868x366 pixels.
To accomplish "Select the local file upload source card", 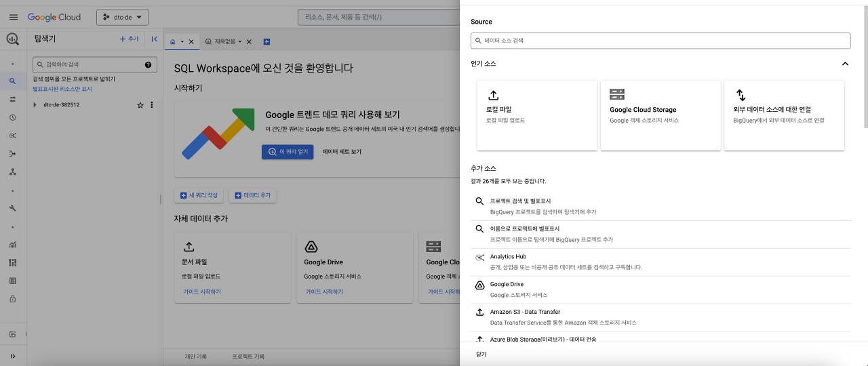I will point(537,115).
